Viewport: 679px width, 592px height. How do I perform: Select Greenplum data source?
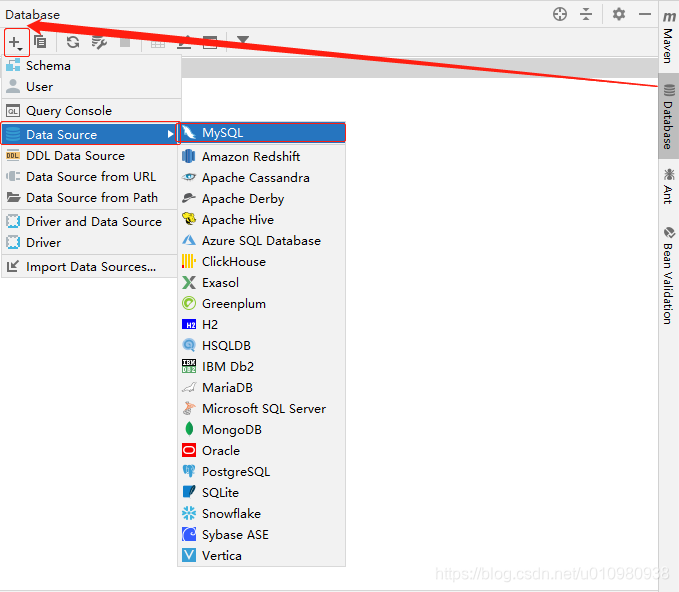(x=262, y=304)
